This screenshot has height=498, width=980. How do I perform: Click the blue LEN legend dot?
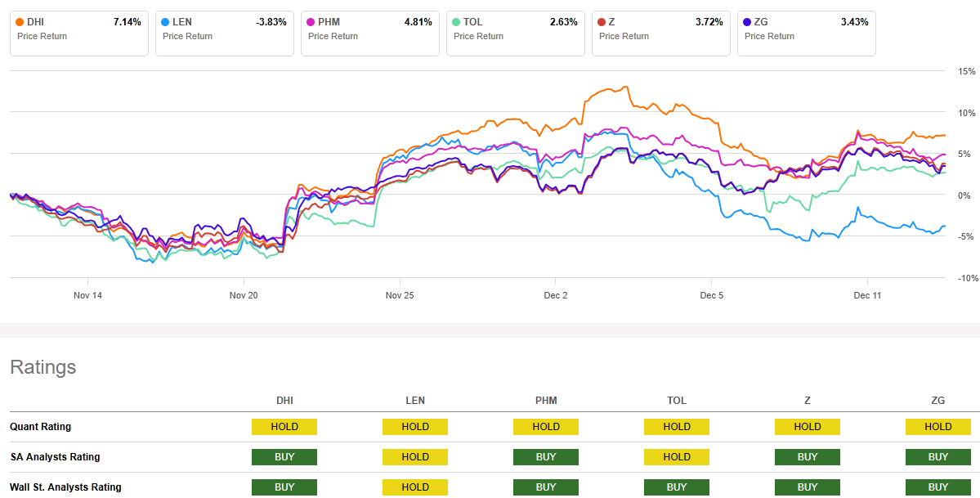pyautogui.click(x=166, y=22)
